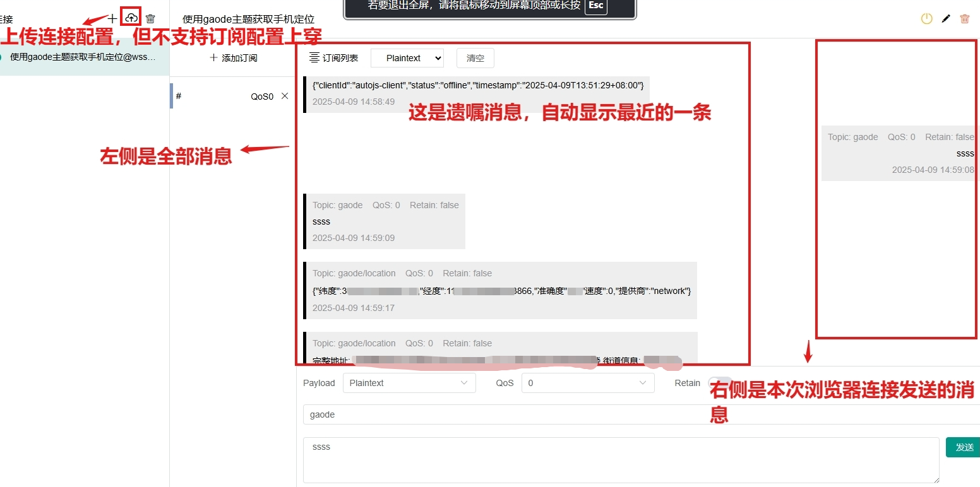The width and height of the screenshot is (980, 487).
Task: Open the Plaintext dropdown beside 订阅列表
Action: [x=407, y=58]
